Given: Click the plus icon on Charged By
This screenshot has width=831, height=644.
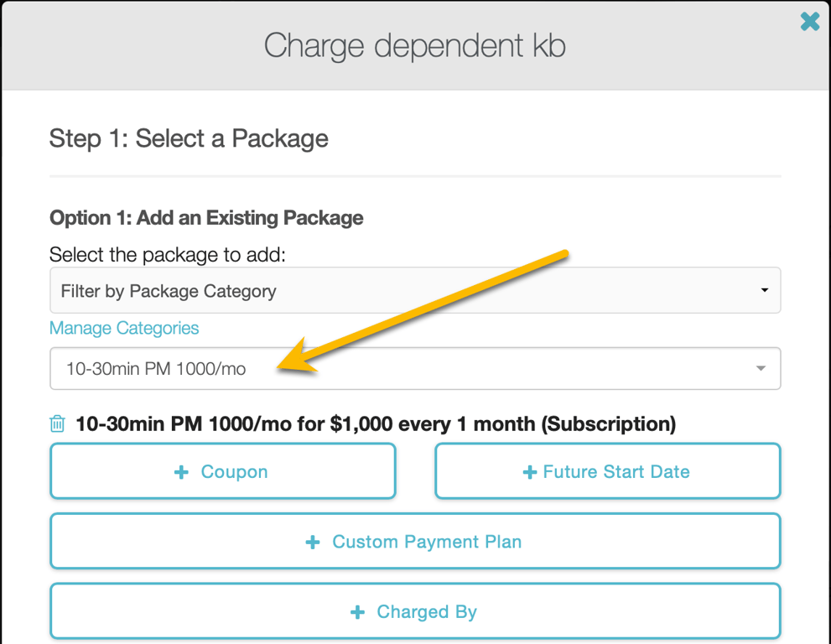Looking at the screenshot, I should click(x=355, y=611).
